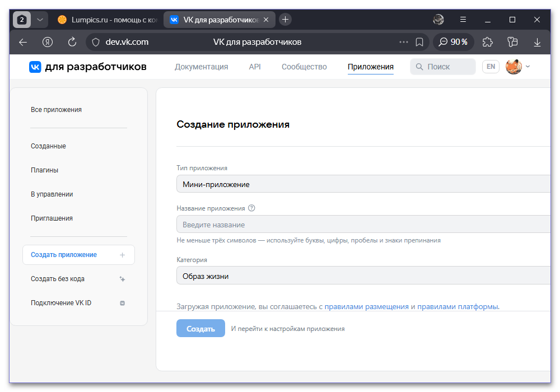Click the VK logo icon in header
The height and width of the screenshot is (392, 560).
pyautogui.click(x=35, y=67)
